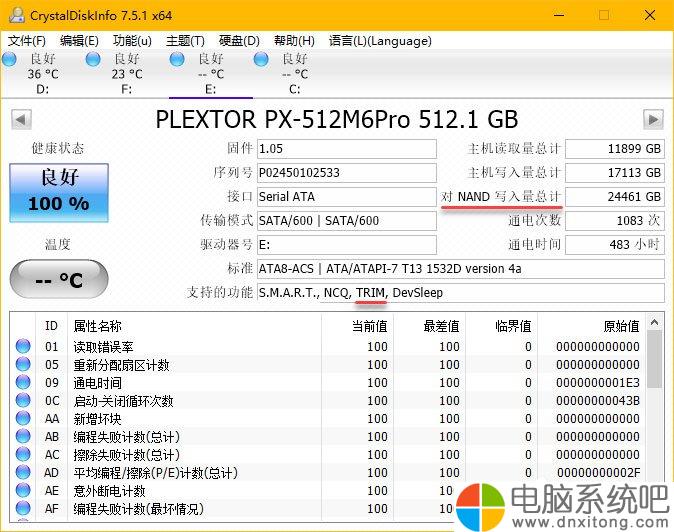Click host writes total value 17113 GB
The height and width of the screenshot is (532, 674).
pos(615,173)
